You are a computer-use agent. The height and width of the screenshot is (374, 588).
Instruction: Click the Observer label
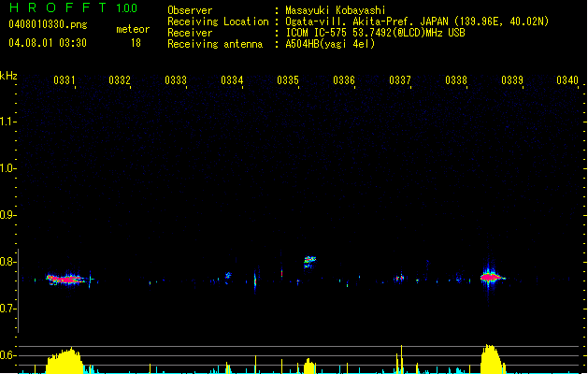[190, 10]
